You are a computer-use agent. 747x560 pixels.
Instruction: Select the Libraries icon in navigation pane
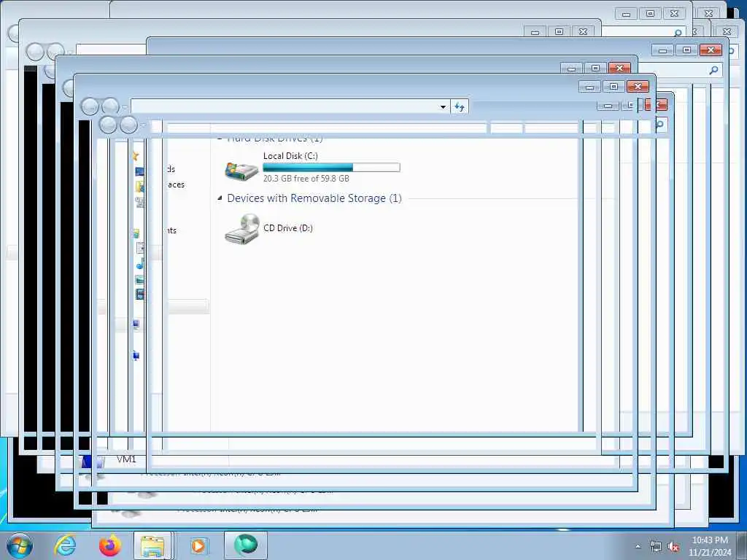click(x=136, y=233)
